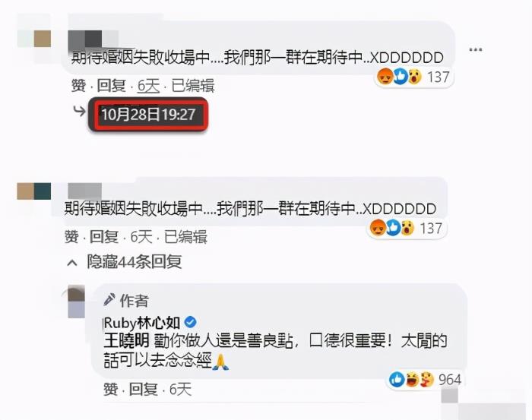
Task: Click the blue verified badge next to Ruby林心如
Action: tap(190, 322)
